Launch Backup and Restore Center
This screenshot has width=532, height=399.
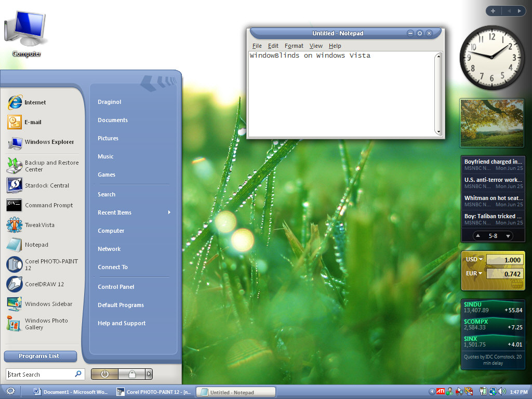click(43, 166)
